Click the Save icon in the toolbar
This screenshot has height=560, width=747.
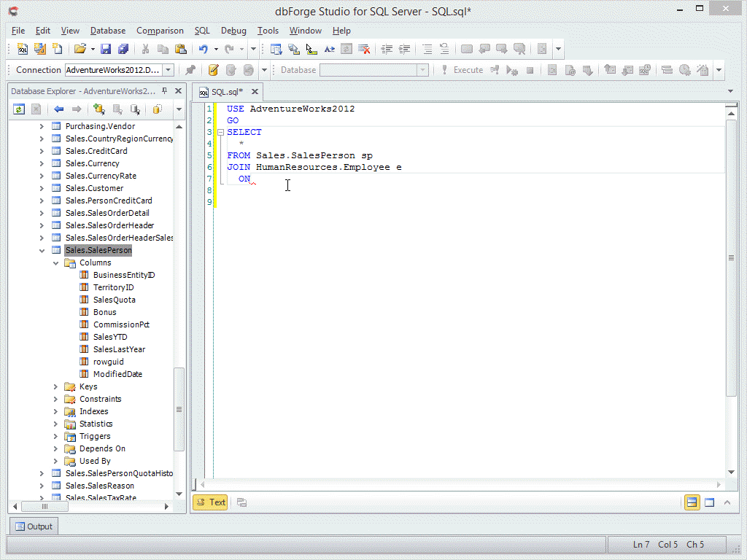[x=106, y=50]
